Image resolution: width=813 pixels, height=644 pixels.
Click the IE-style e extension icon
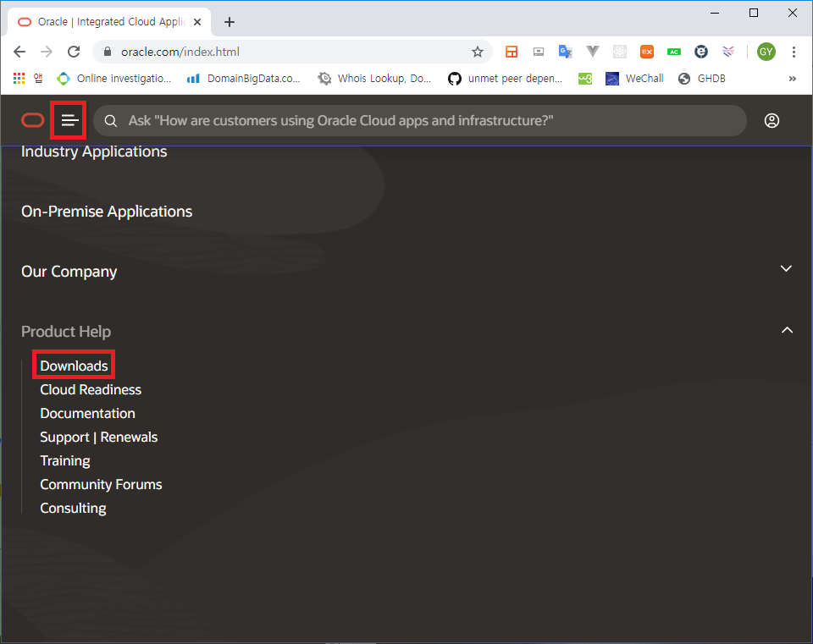701,52
